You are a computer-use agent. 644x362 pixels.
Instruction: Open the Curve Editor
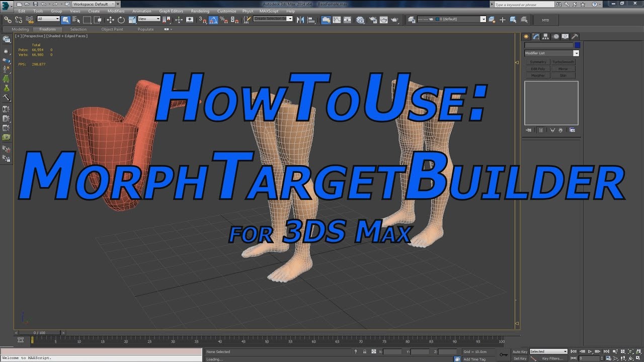337,20
